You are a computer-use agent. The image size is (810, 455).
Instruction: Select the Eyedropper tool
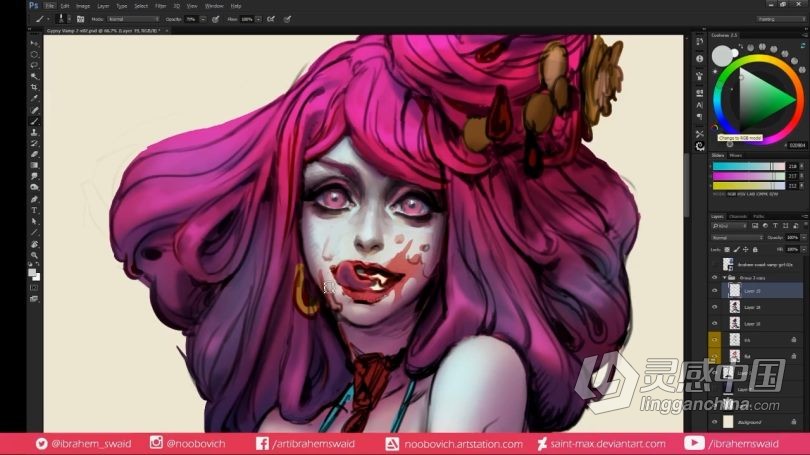[x=34, y=98]
